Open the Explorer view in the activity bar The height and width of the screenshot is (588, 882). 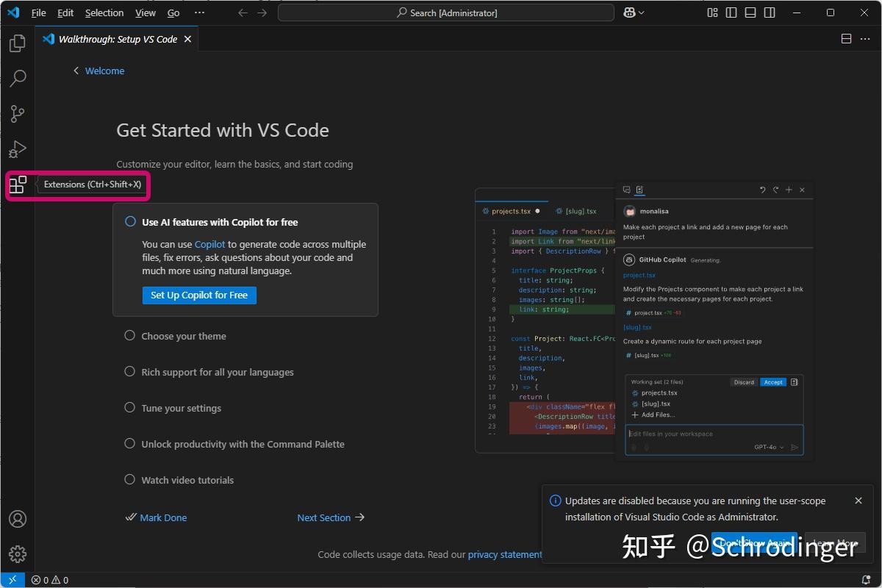(x=18, y=43)
